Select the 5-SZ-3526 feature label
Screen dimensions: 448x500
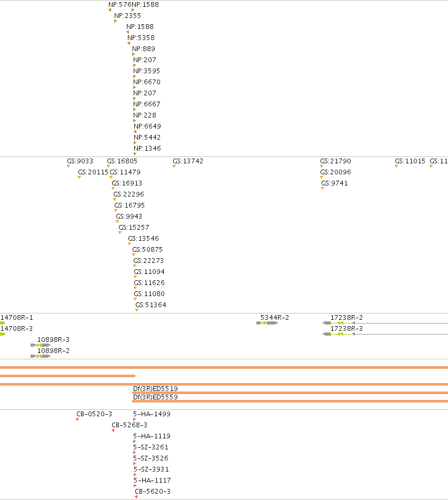click(x=151, y=458)
